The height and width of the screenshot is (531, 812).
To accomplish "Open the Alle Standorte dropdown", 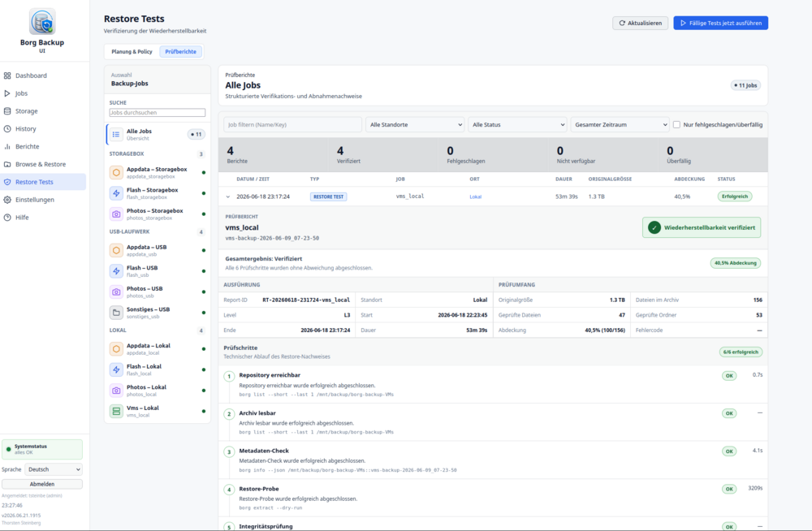I will (416, 125).
